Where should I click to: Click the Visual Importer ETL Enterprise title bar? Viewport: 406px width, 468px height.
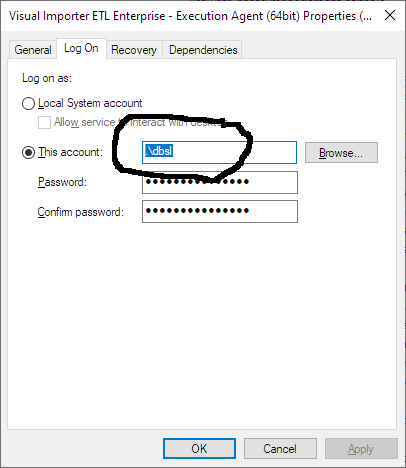point(191,16)
